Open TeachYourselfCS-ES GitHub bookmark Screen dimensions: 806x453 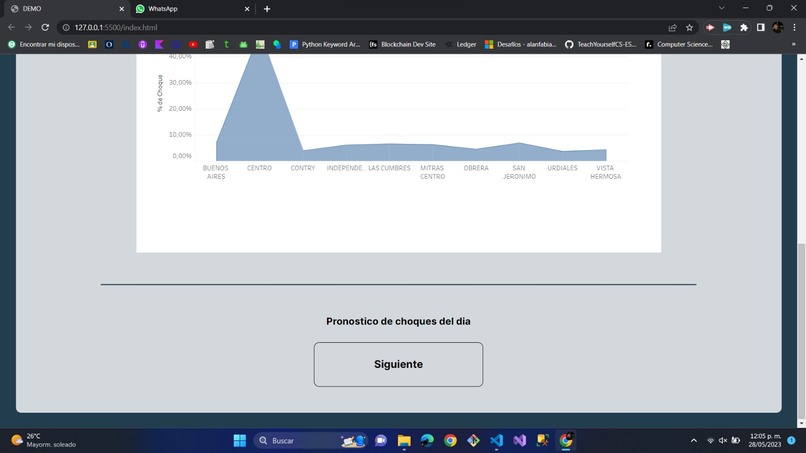(x=600, y=45)
